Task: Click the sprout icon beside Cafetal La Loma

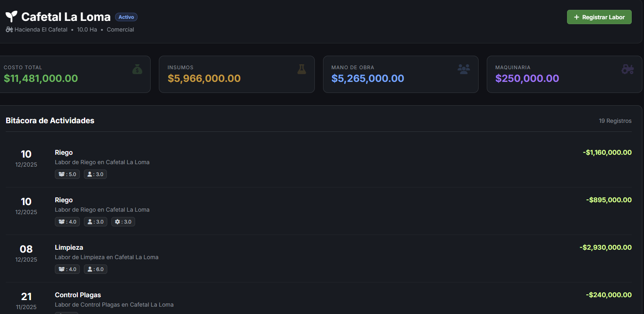Action: pyautogui.click(x=11, y=16)
